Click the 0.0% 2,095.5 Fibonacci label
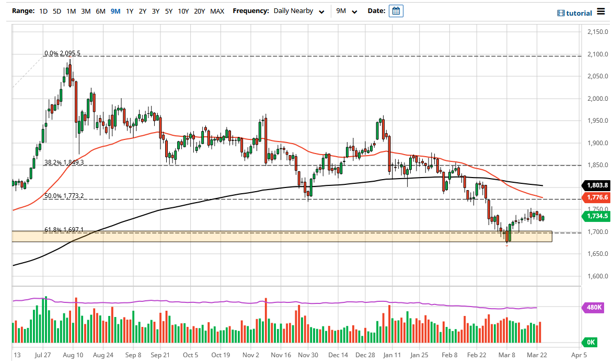613x364 pixels. pyautogui.click(x=62, y=53)
